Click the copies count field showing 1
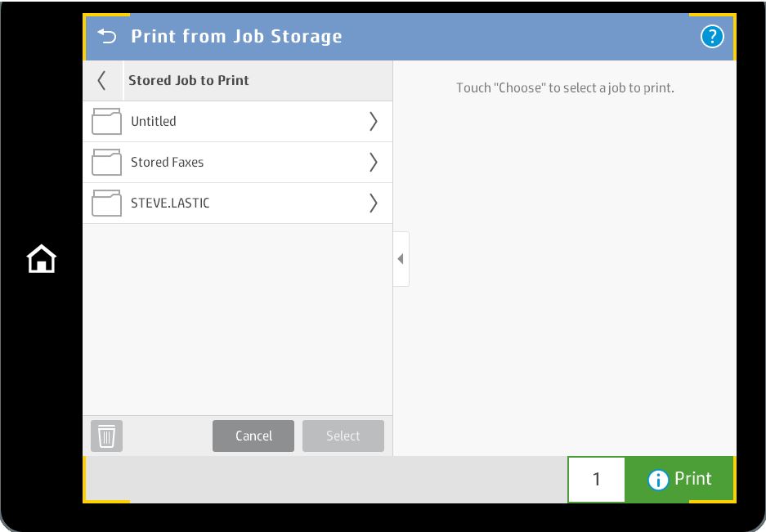 [x=597, y=479]
